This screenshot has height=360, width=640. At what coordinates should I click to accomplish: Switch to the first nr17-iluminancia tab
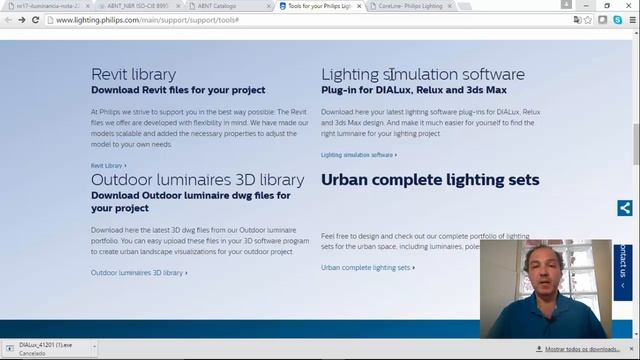pyautogui.click(x=47, y=6)
